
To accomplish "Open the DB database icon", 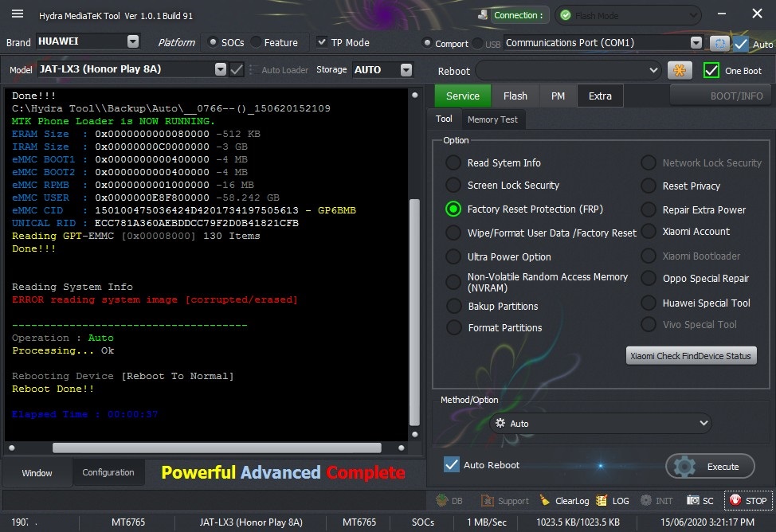I will click(x=441, y=500).
